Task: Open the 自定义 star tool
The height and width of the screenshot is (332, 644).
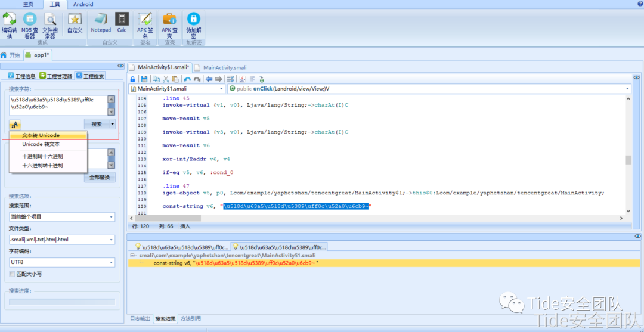Action: 75,23
